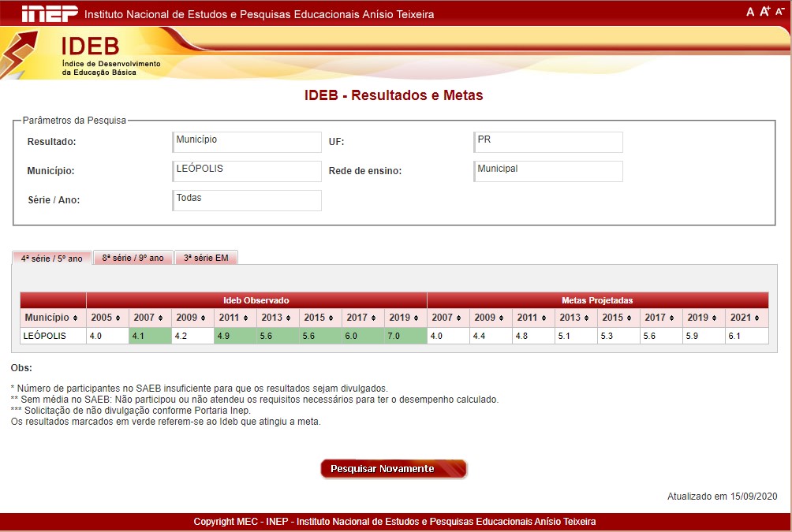Click projected 2017 target 5.6
792x532 pixels.
pos(661,336)
